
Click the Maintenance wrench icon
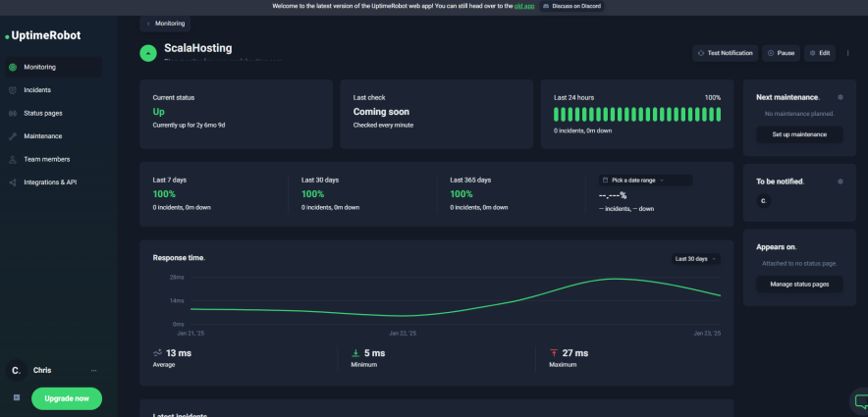click(13, 136)
